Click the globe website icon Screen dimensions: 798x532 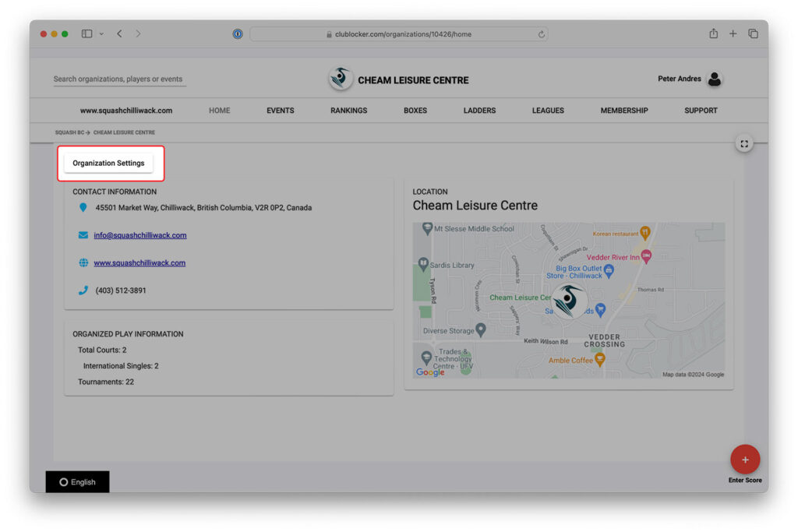click(x=83, y=262)
